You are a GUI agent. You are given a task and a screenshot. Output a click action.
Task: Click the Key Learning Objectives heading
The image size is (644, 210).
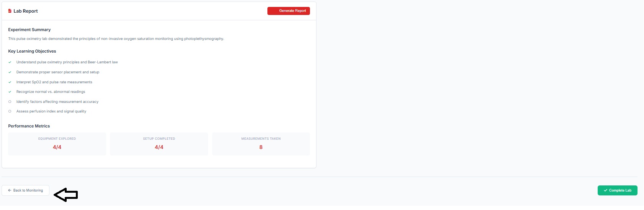pyautogui.click(x=32, y=51)
